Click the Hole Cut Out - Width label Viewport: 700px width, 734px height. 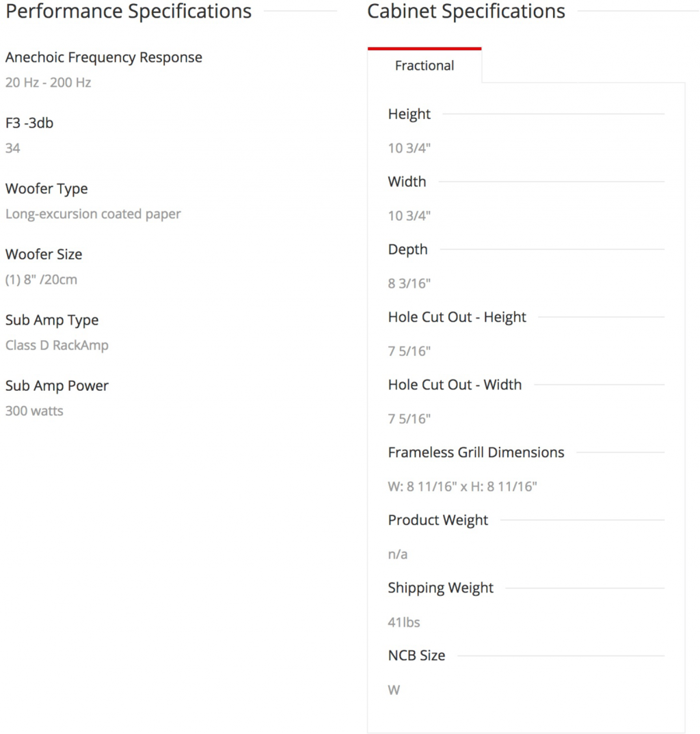(455, 385)
